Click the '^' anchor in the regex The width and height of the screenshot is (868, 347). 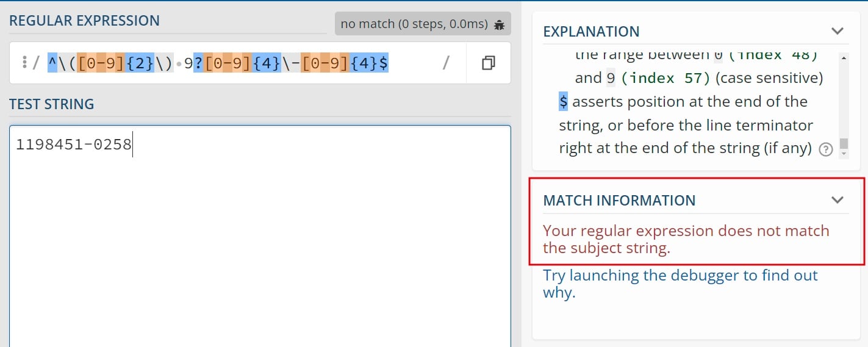[52, 62]
